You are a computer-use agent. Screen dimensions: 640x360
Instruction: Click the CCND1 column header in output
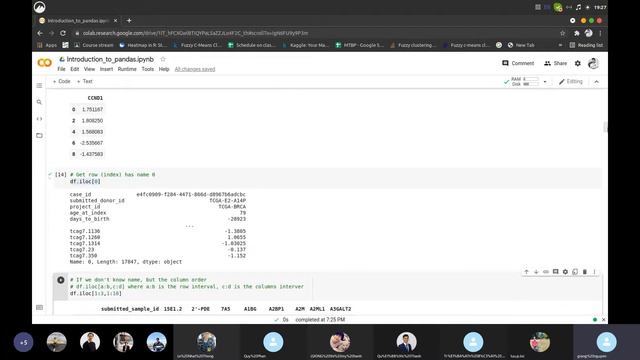tap(95, 98)
